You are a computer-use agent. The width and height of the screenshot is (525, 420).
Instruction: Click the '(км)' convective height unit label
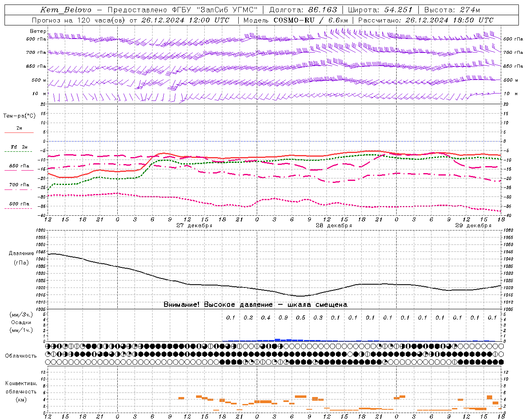[21, 399]
